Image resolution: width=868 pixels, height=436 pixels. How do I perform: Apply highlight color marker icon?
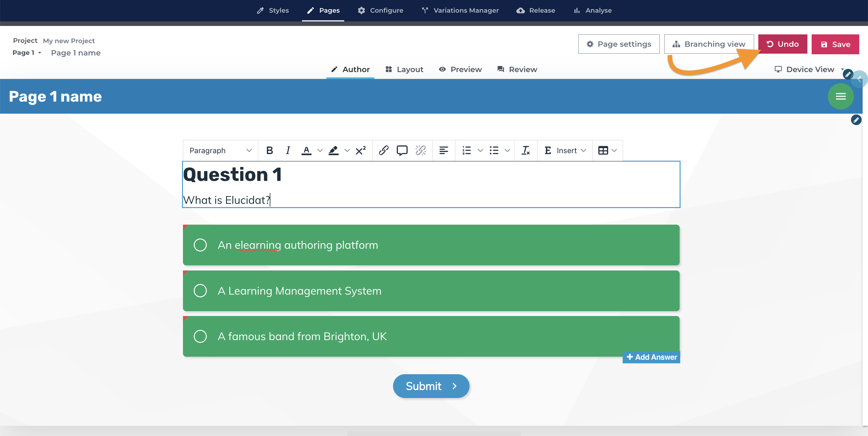click(x=333, y=150)
